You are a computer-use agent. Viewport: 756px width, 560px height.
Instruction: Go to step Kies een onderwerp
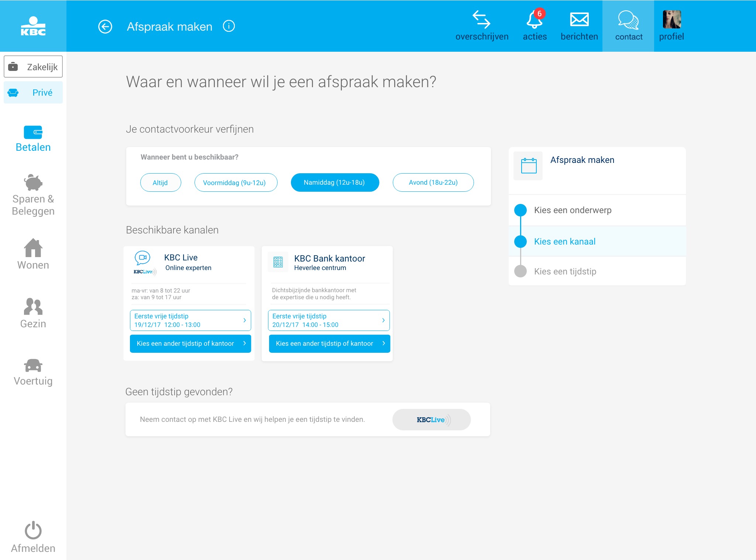click(x=597, y=210)
